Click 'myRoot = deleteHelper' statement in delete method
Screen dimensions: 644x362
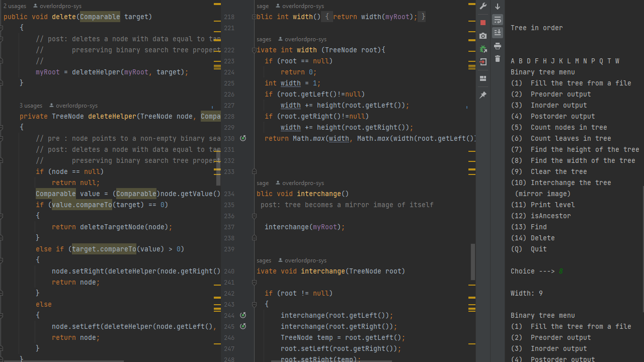coord(112,72)
